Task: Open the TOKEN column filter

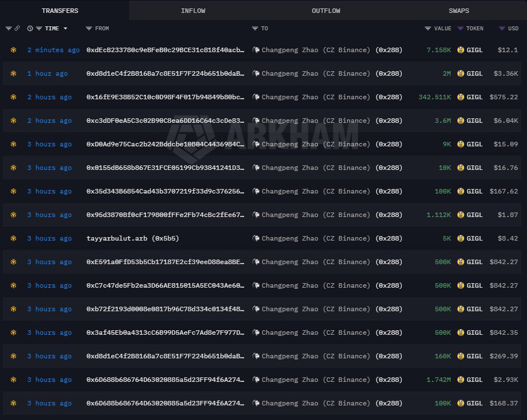Action: pos(460,29)
